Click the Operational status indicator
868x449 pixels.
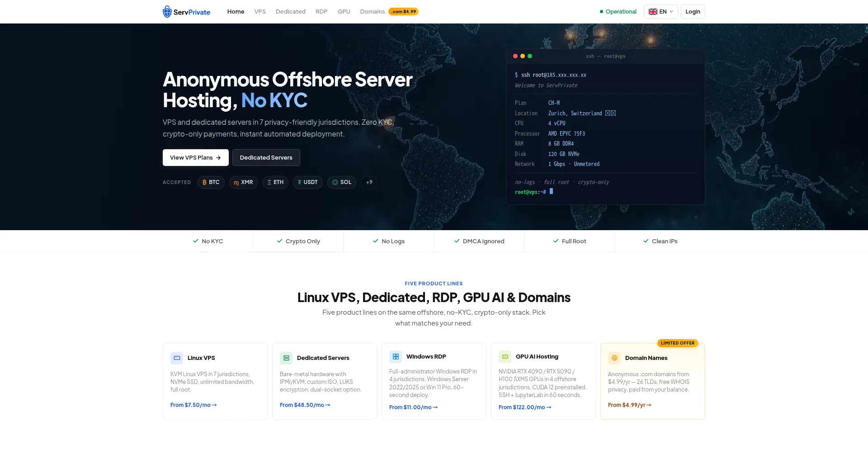618,12
